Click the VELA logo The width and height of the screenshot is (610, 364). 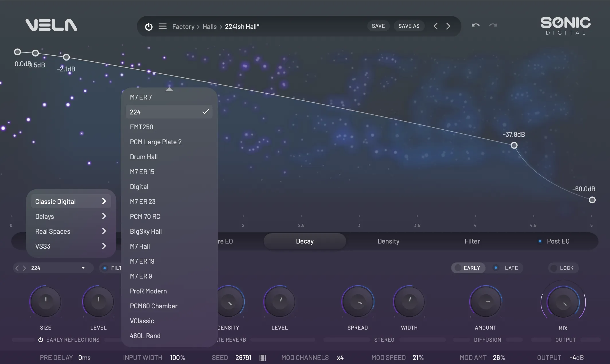pos(51,25)
